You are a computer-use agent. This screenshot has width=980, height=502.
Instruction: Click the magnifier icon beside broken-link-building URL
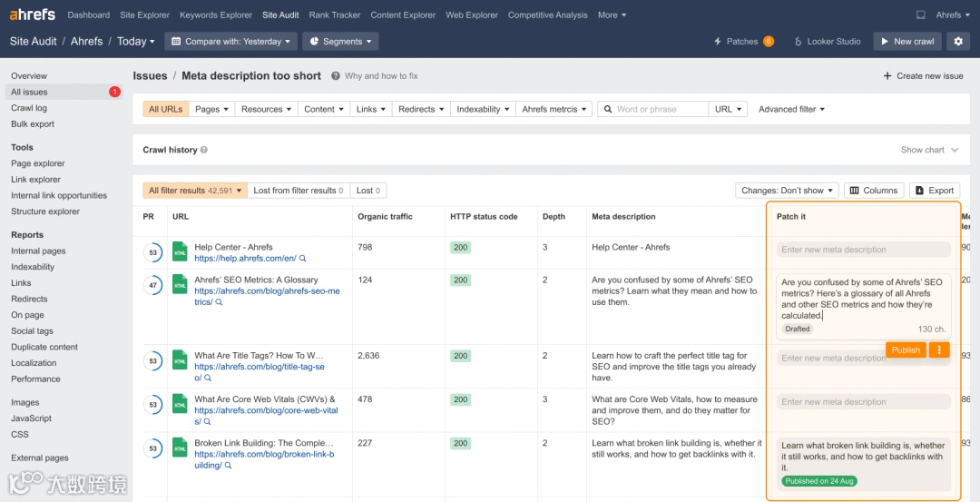(x=228, y=466)
